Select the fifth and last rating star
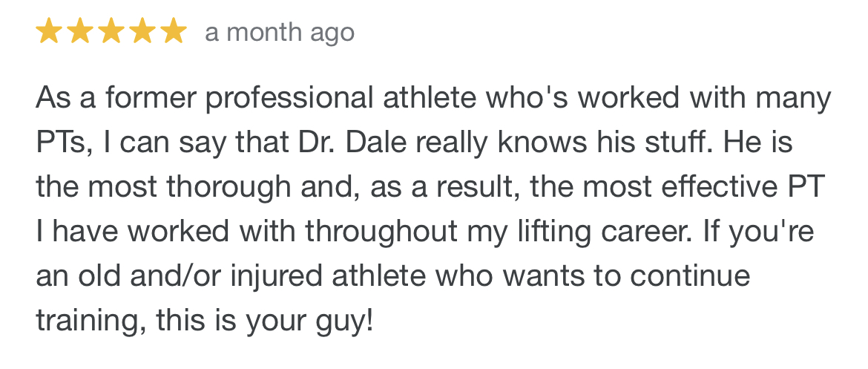Image resolution: width=868 pixels, height=369 pixels. [x=174, y=30]
